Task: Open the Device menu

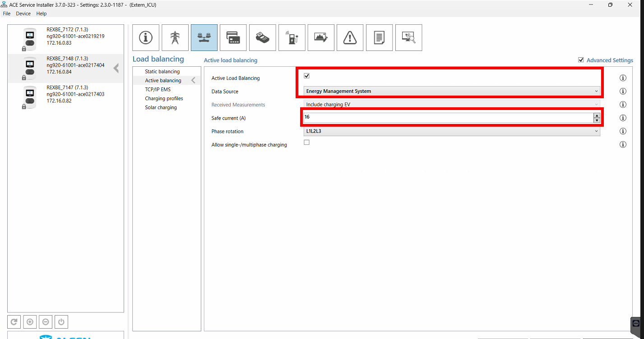Action: (23, 14)
